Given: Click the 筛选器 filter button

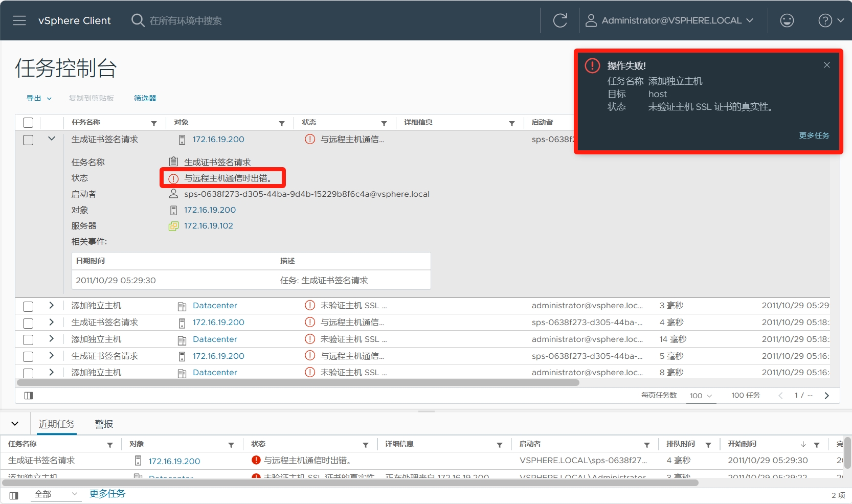Looking at the screenshot, I should click(x=145, y=98).
